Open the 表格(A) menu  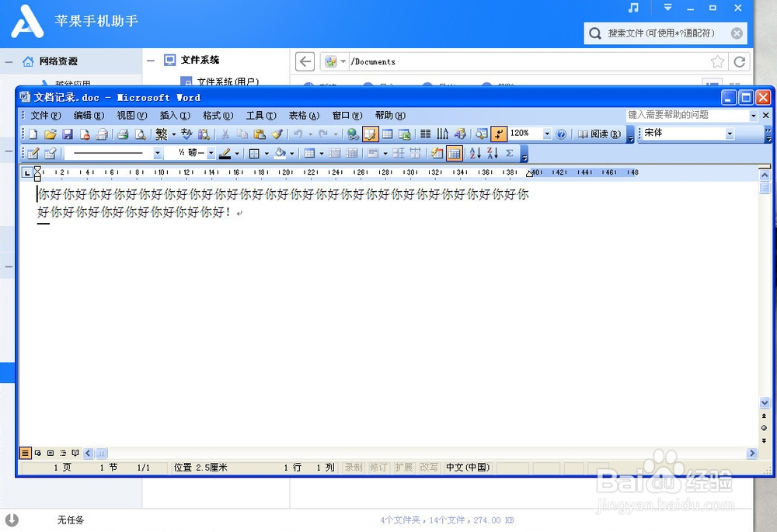point(305,116)
